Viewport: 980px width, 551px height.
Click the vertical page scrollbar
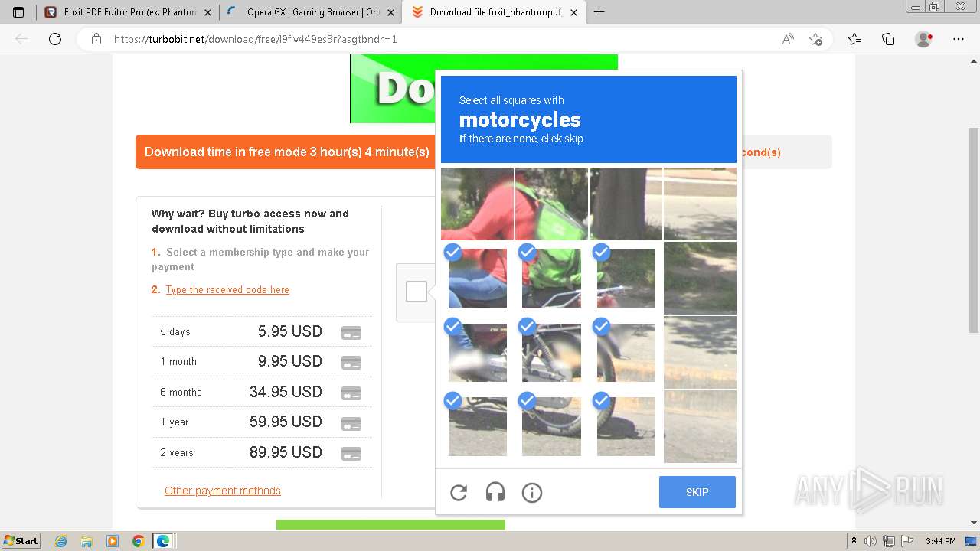974,230
